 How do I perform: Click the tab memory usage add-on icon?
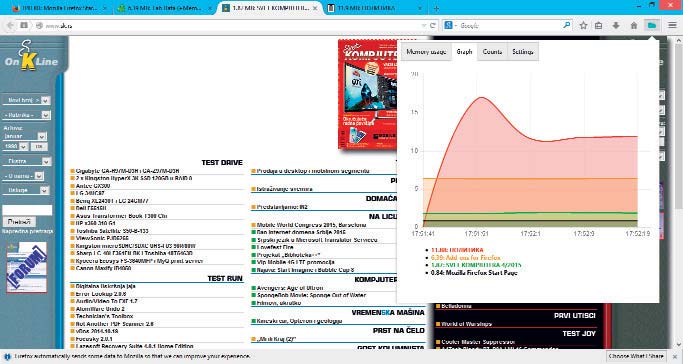point(652,26)
